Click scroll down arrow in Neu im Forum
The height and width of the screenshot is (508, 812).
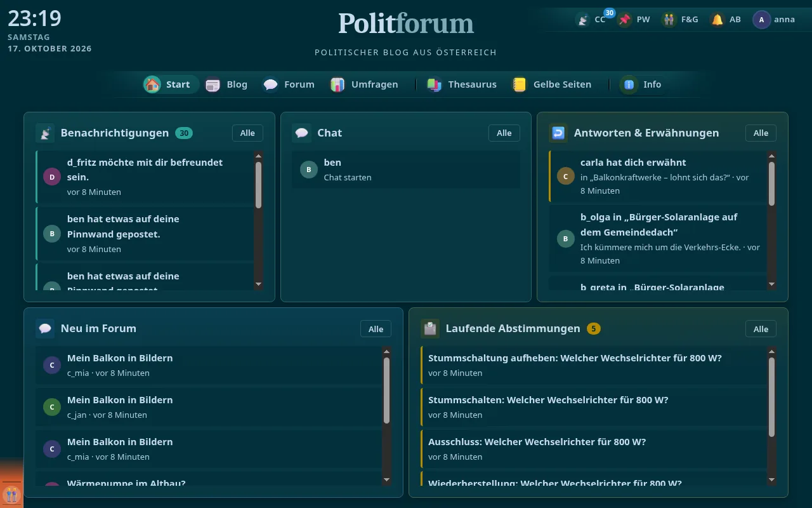pyautogui.click(x=387, y=480)
